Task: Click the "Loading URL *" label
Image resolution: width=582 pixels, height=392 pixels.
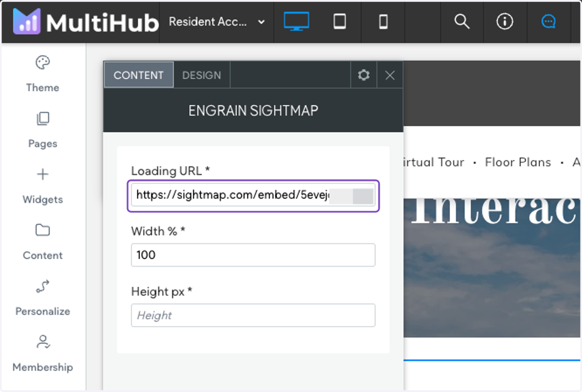Action: click(171, 171)
